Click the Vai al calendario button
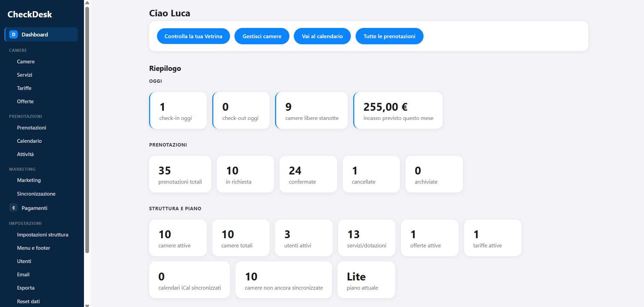Image resolution: width=644 pixels, height=307 pixels. (x=322, y=36)
